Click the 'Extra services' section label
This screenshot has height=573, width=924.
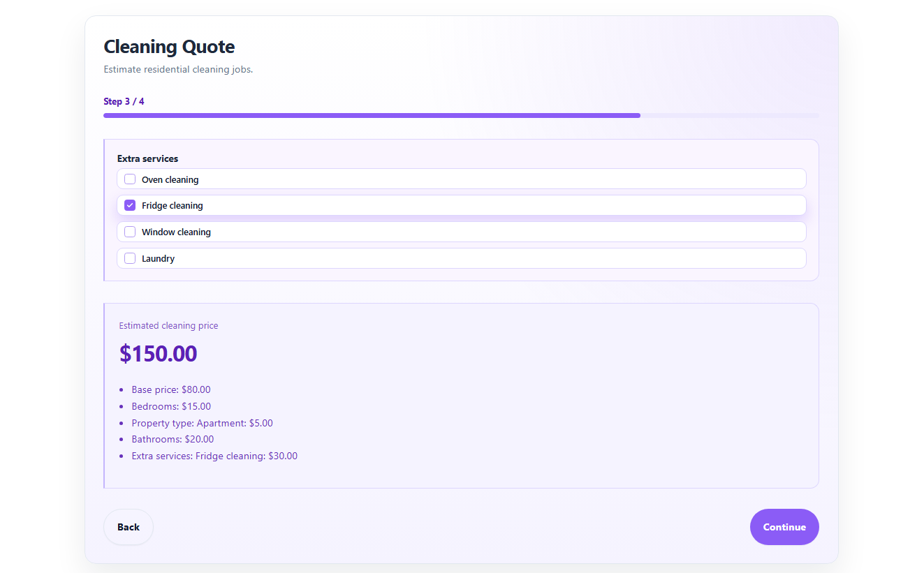[x=147, y=158]
